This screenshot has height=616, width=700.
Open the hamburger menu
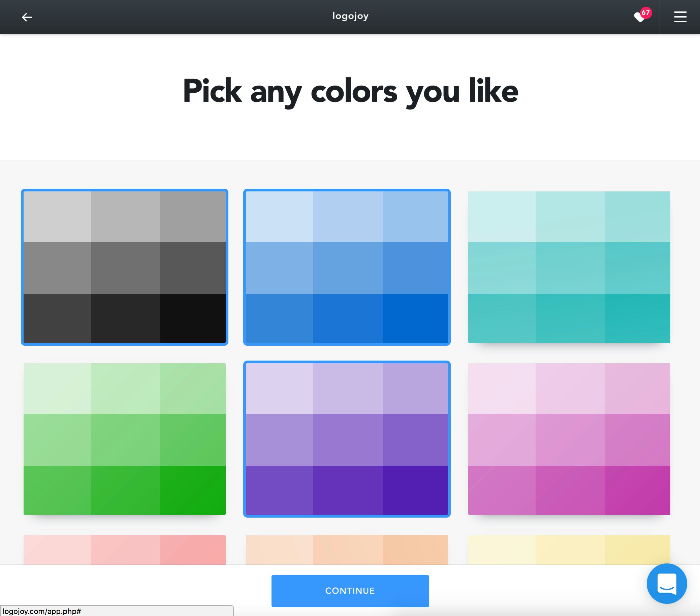pyautogui.click(x=680, y=17)
